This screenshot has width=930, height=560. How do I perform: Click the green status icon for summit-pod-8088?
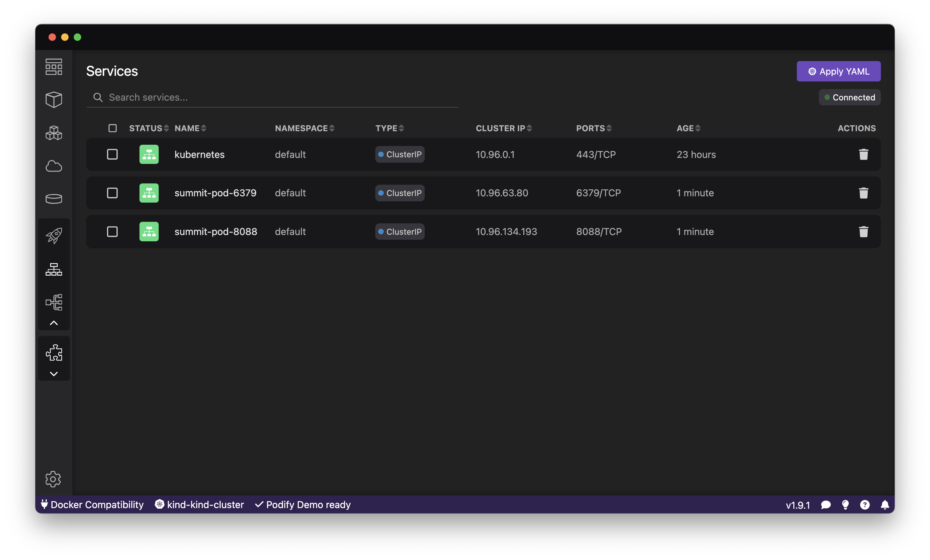tap(149, 232)
